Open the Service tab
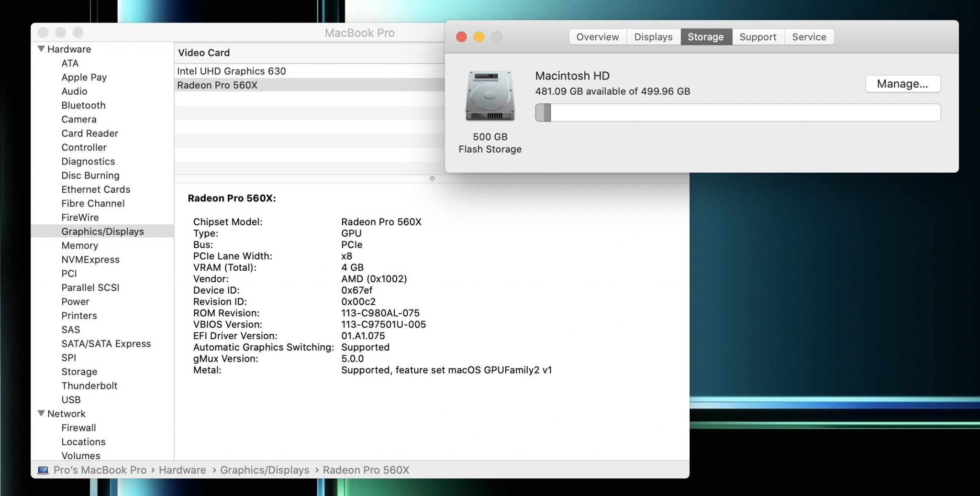980x496 pixels. (x=809, y=37)
